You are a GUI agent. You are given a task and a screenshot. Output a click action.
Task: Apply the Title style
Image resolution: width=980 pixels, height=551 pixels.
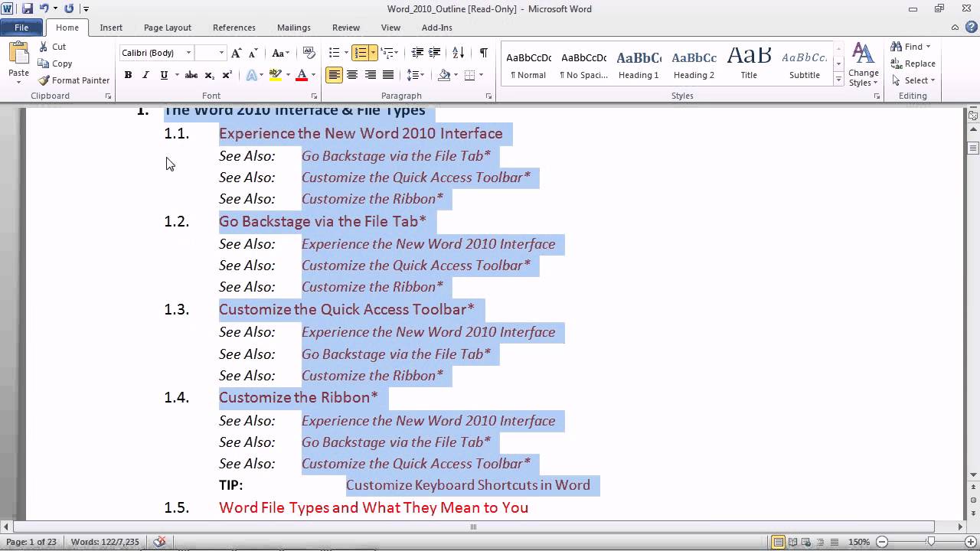point(749,64)
